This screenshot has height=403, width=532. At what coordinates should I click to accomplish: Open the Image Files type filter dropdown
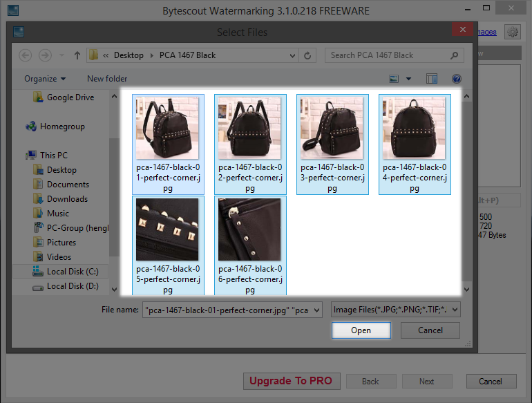[395, 310]
